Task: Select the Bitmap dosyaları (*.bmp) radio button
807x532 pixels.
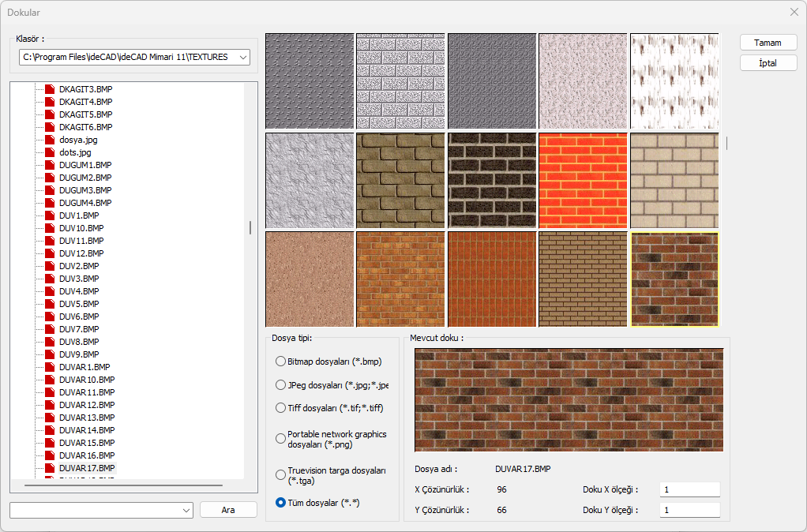Action: click(280, 362)
